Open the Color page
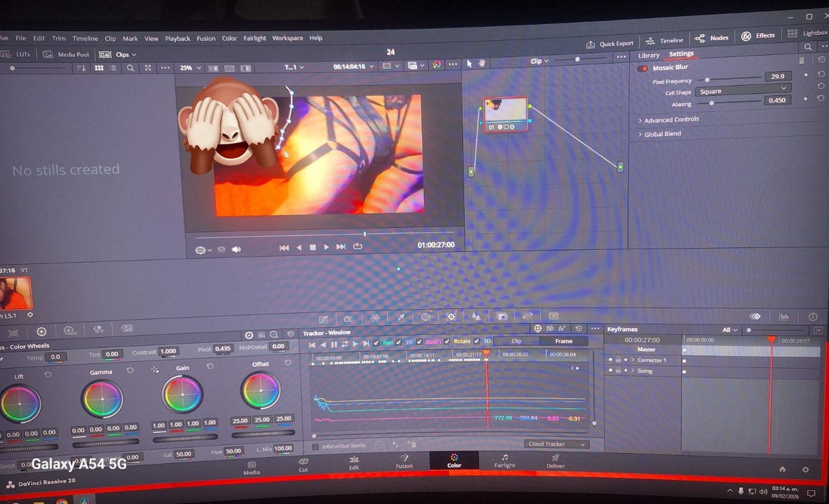Image resolution: width=829 pixels, height=504 pixels. 455,461
